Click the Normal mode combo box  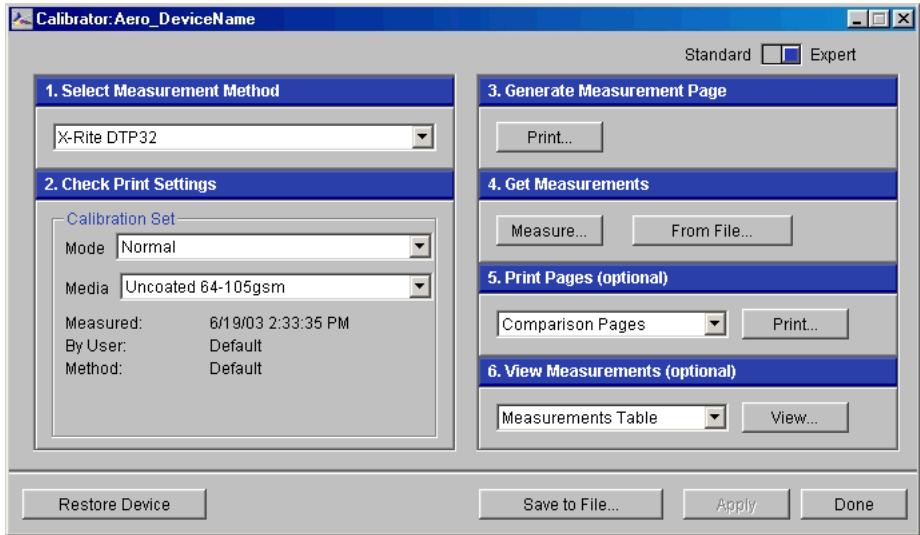coord(274,246)
